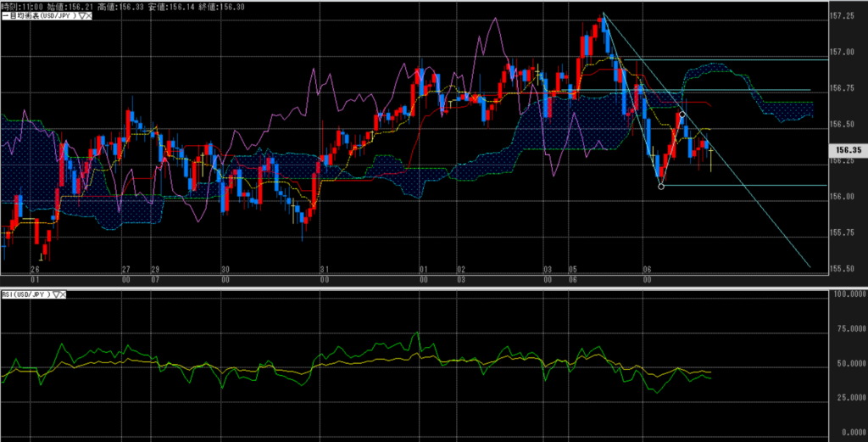Close the Ichimoku indicator with its X icon
Image resolution: width=868 pixels, height=442 pixels.
[89, 16]
